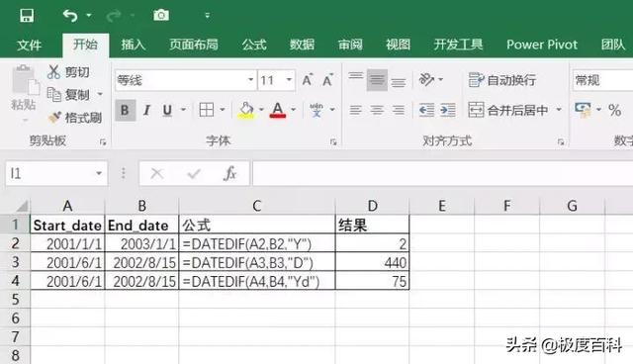Click the select-all triangle corner
The height and width of the screenshot is (364, 633).
[22, 206]
